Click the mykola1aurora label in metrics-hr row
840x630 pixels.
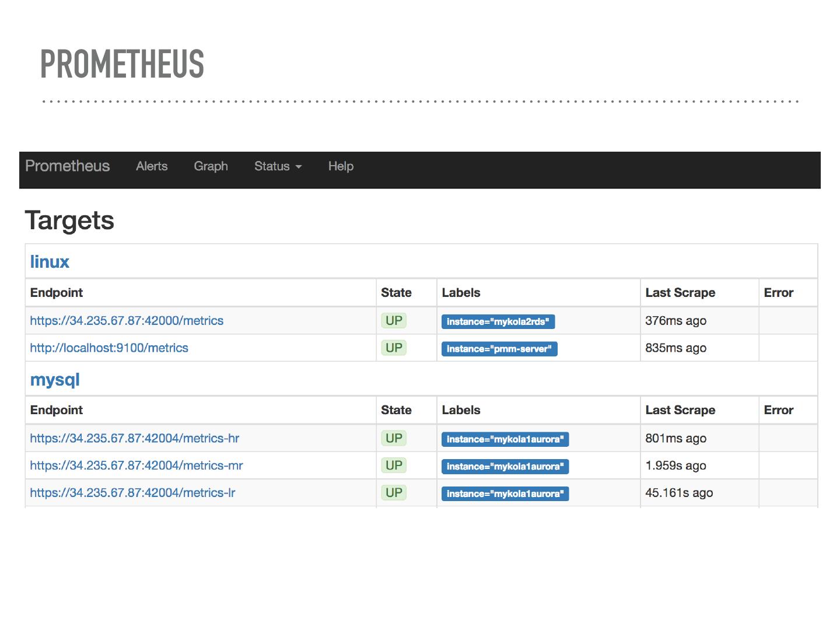click(505, 439)
